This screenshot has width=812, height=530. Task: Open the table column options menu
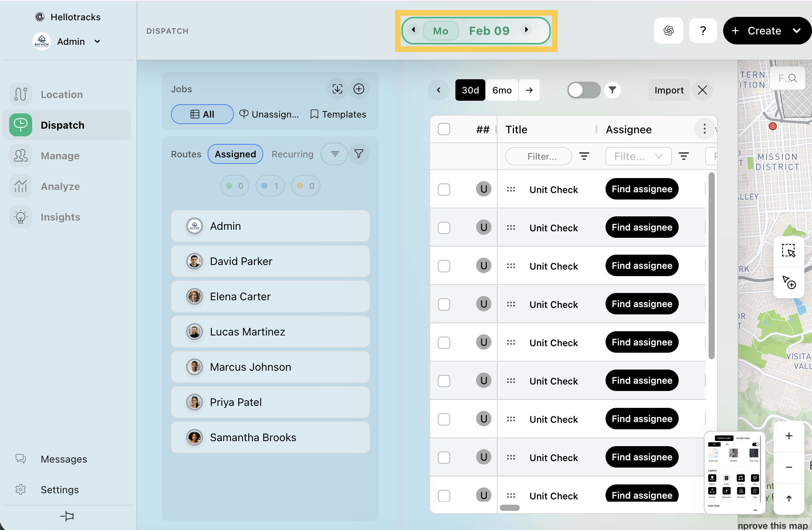coord(704,129)
